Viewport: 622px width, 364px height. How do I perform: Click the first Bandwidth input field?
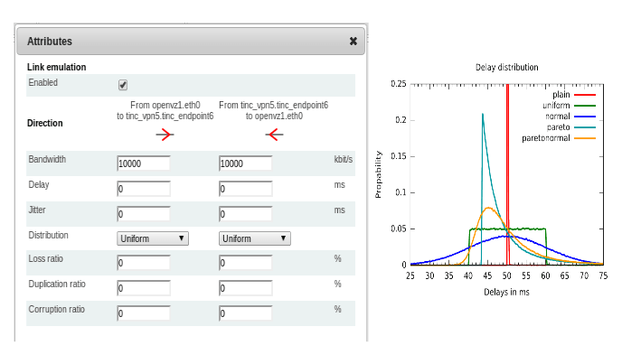(x=144, y=163)
